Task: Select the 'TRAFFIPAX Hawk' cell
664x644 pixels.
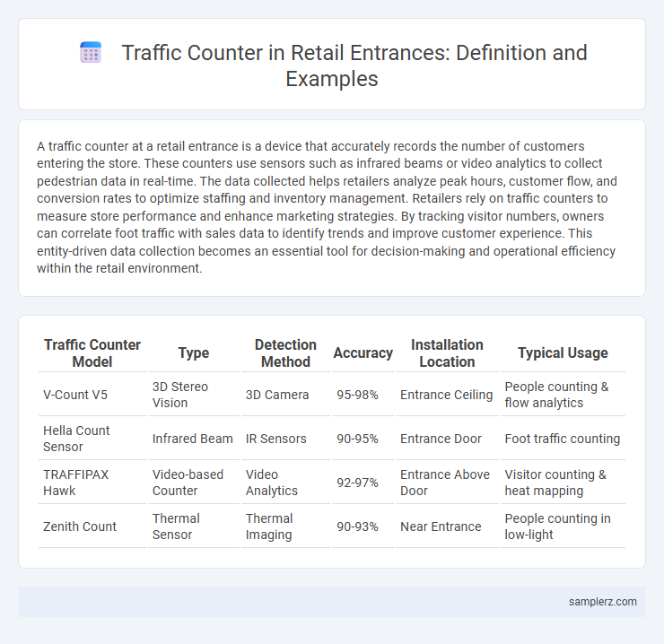Action: coord(92,483)
